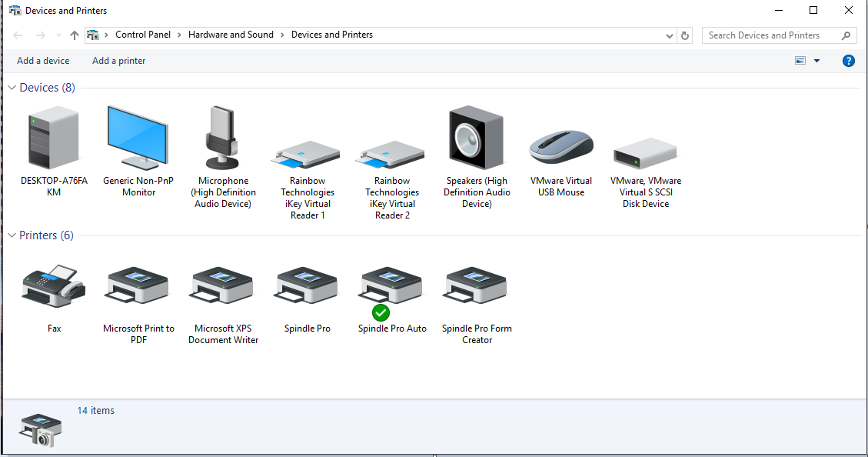Select the VMware Virtual S SCSI Disk icon
This screenshot has width=868, height=457.
[x=645, y=153]
